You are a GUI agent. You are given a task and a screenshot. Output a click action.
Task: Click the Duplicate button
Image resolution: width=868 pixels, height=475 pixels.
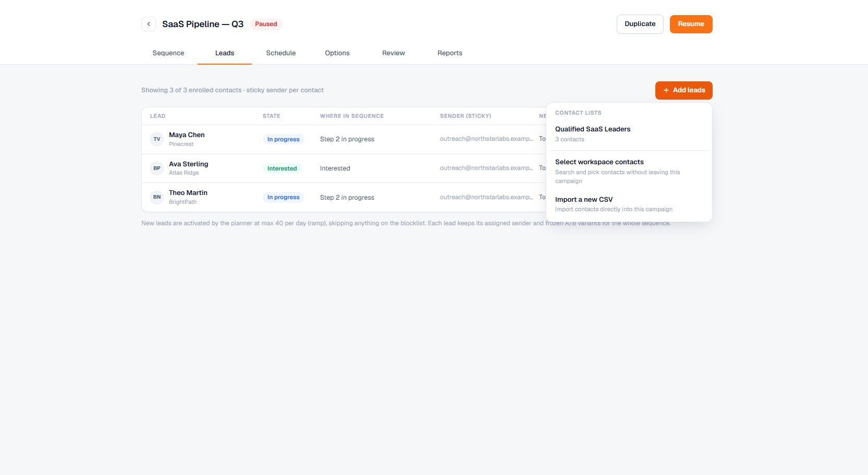pyautogui.click(x=640, y=24)
